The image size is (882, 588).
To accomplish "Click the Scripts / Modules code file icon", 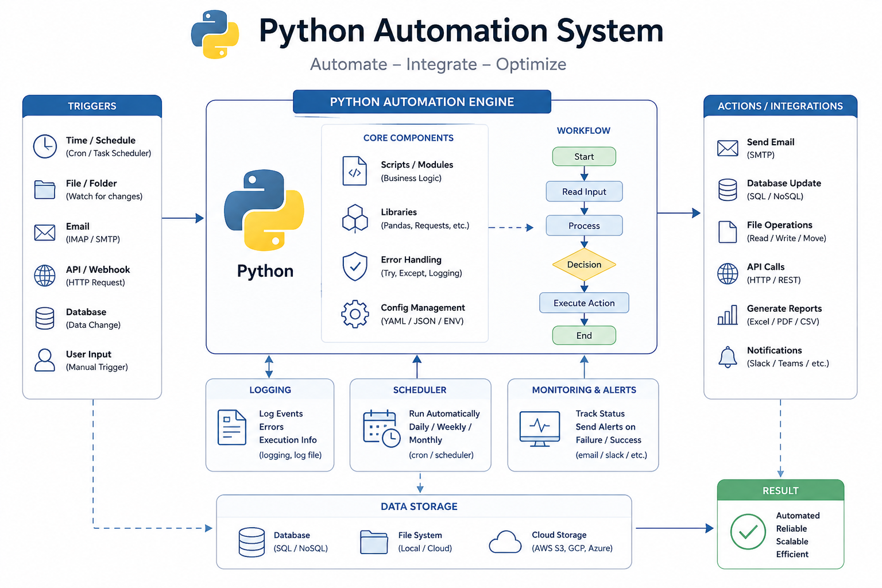I will 354,171.
